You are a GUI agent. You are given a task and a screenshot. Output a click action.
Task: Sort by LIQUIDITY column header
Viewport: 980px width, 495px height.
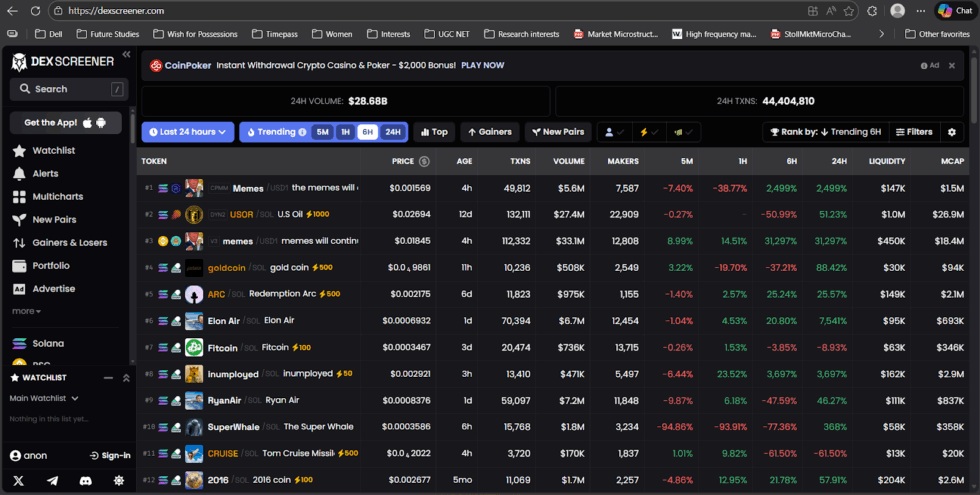pos(887,161)
